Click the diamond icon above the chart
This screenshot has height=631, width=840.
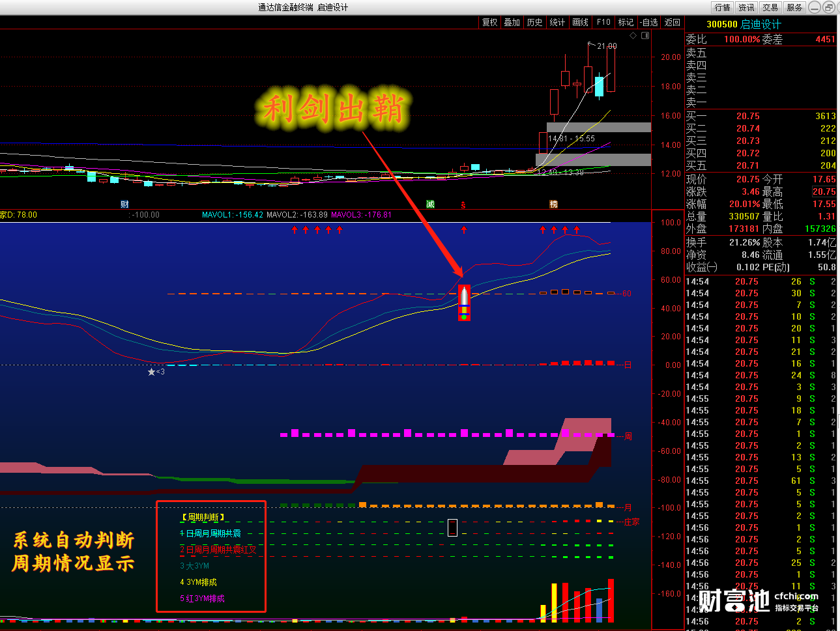click(633, 36)
